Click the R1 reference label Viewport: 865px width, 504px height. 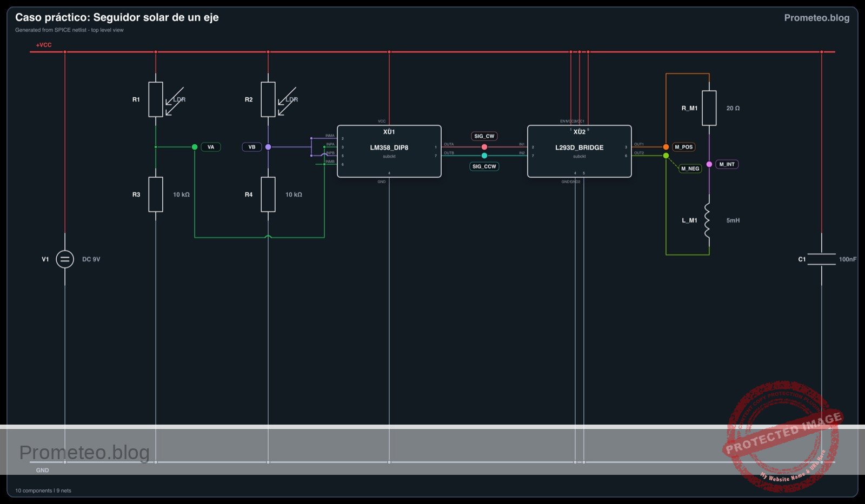[136, 99]
